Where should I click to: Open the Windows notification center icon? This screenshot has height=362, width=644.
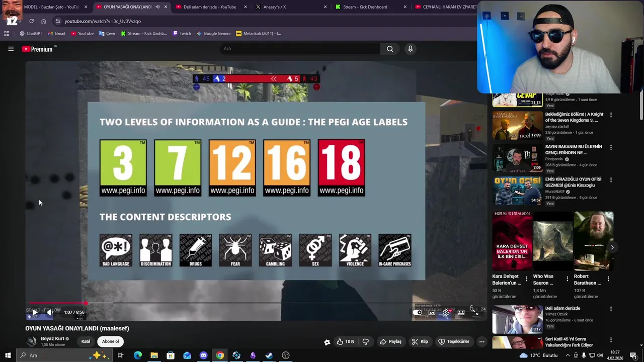[x=633, y=355]
